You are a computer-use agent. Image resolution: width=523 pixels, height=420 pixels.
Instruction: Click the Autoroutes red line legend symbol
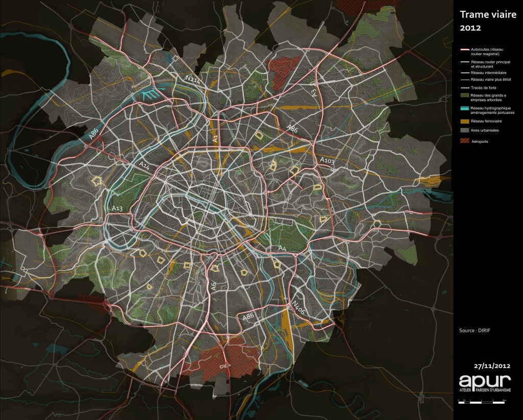(465, 50)
